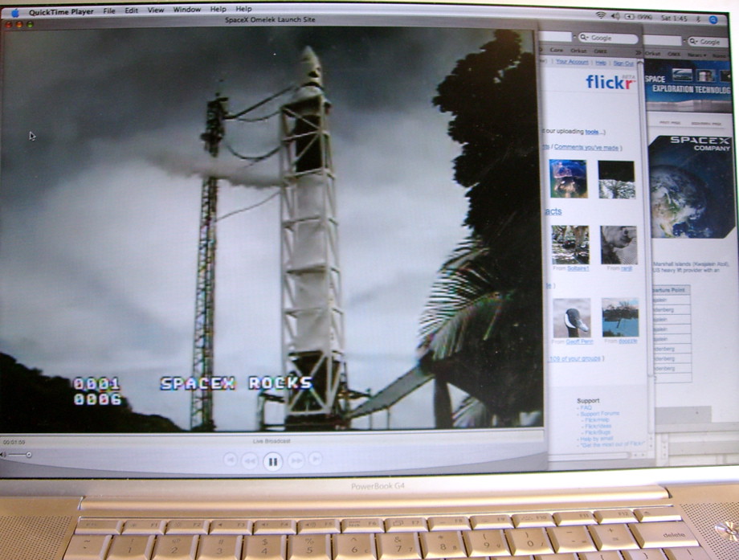Click the uploading tools link
The image size is (739, 560).
(591, 132)
